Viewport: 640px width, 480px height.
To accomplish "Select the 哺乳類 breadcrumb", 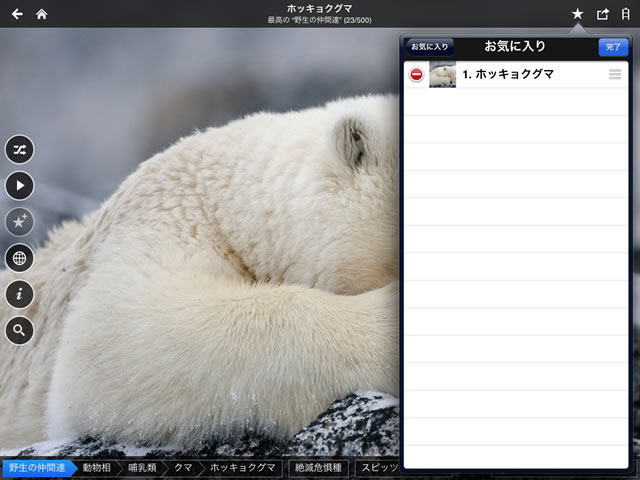I will pyautogui.click(x=142, y=468).
